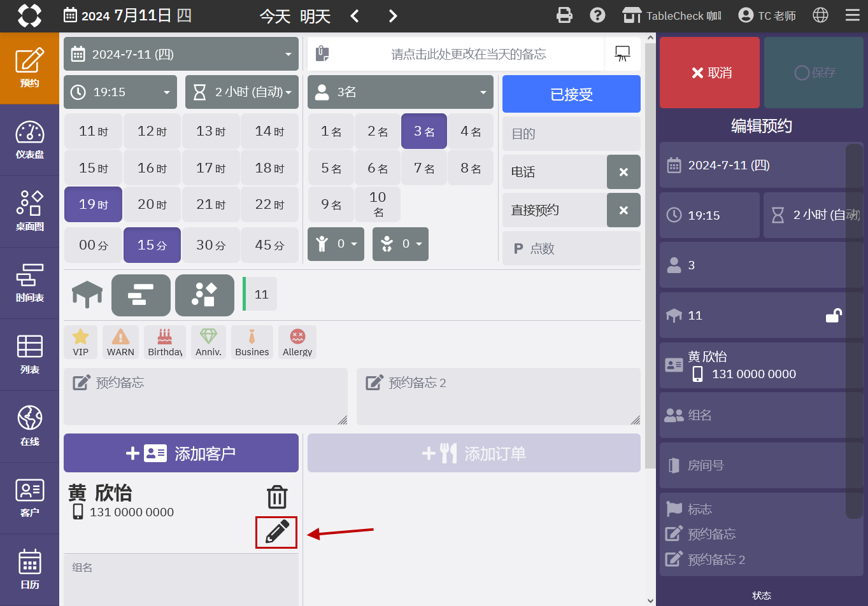Expand the 19:15 time dropdown

click(x=120, y=92)
